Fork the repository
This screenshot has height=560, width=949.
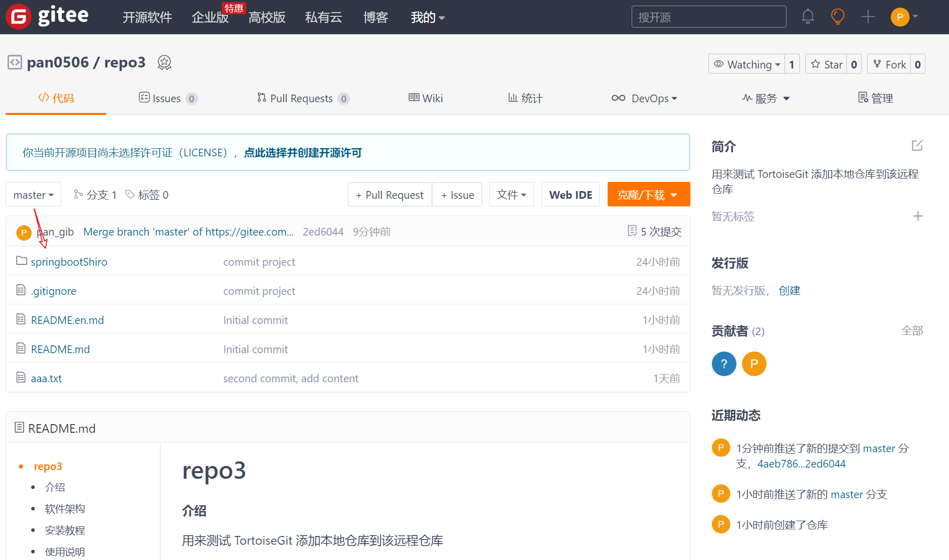click(890, 64)
